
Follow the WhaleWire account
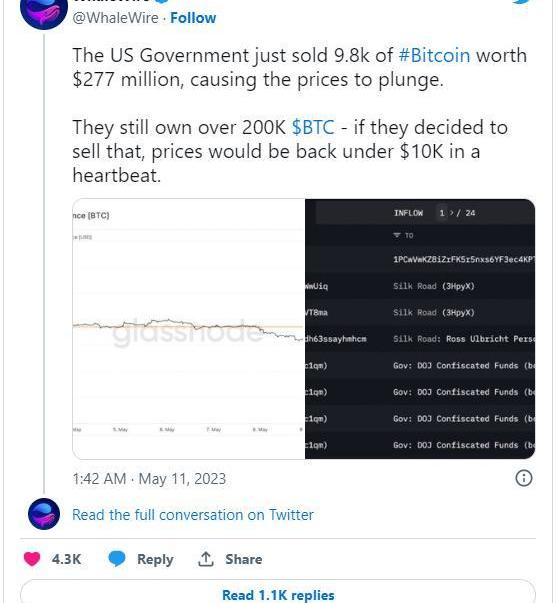[193, 18]
